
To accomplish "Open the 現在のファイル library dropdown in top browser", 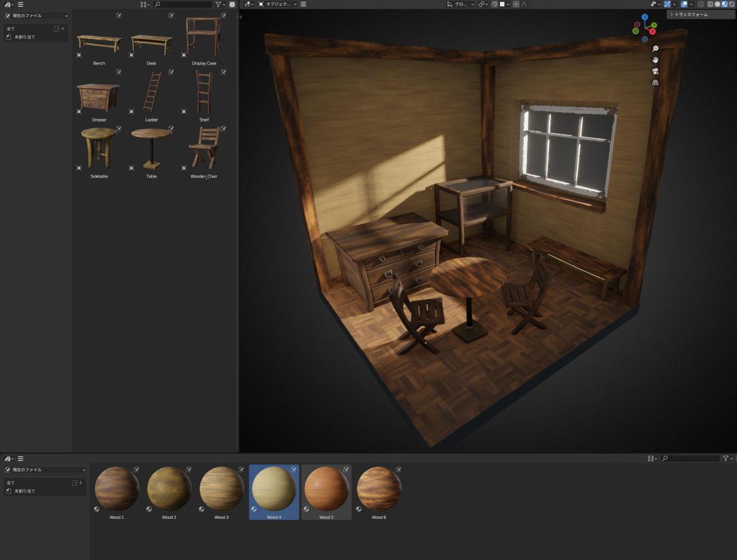I will point(36,16).
